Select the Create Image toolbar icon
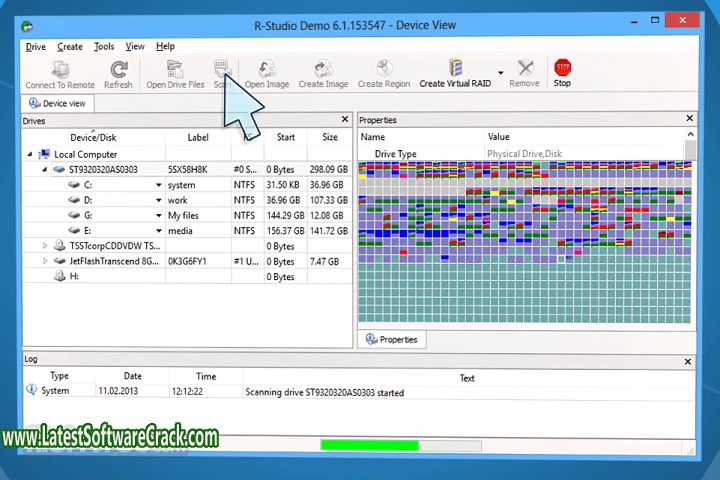 (323, 68)
